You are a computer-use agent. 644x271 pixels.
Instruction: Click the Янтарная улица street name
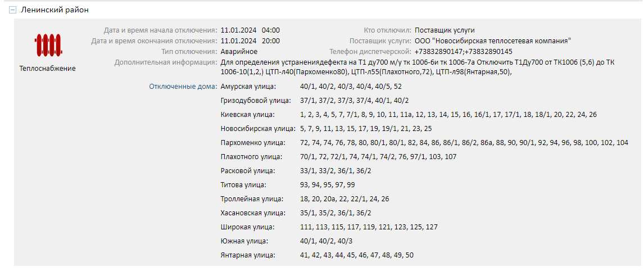(248, 255)
